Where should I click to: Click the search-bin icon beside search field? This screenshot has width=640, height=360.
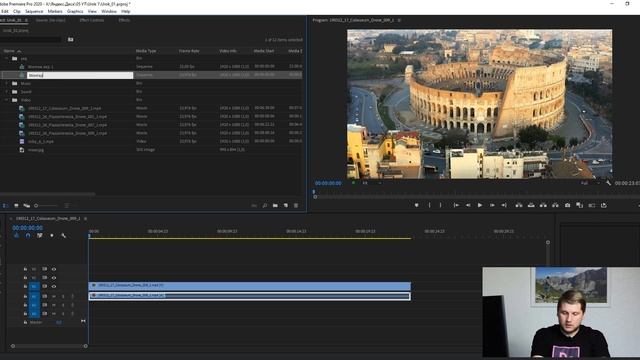pyautogui.click(x=71, y=40)
